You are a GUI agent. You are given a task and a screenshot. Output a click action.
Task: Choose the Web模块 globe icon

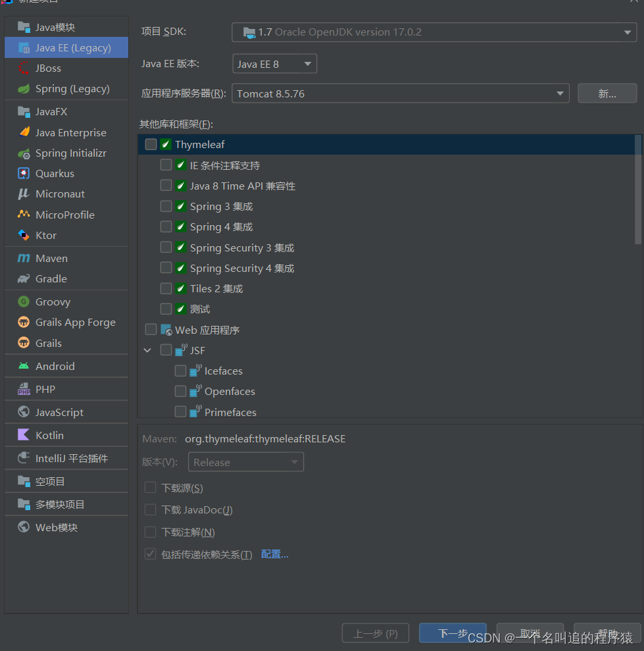point(24,527)
